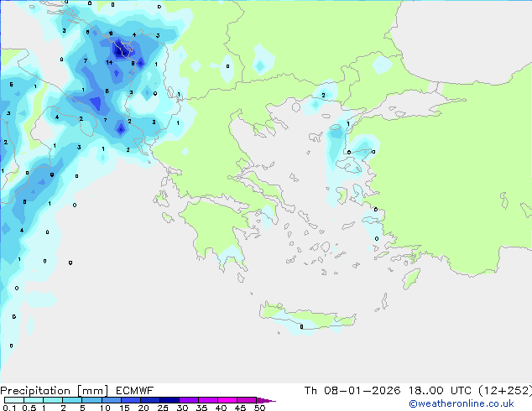Pick the magenta swatch between 40 and 45

(x=227, y=400)
